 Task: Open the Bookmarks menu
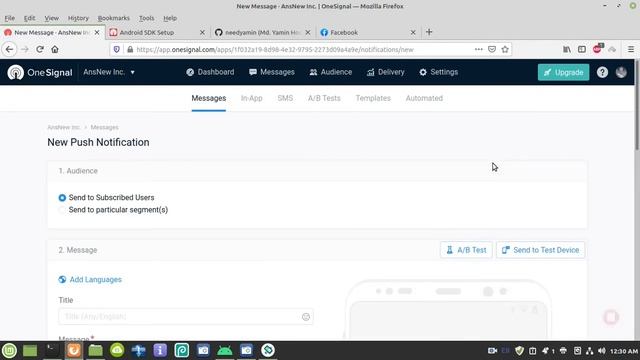click(113, 18)
